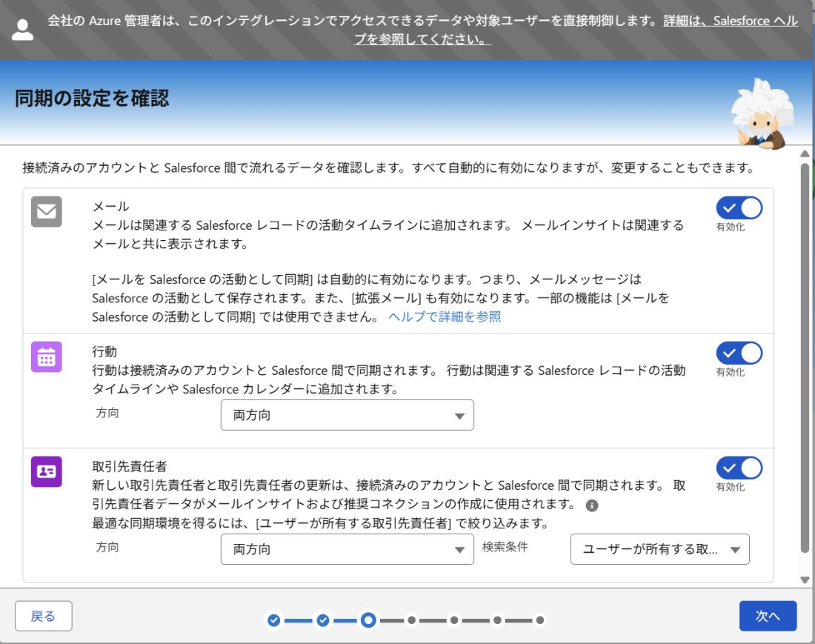Go to second completed progress step
The width and height of the screenshot is (815, 644).
tap(323, 620)
